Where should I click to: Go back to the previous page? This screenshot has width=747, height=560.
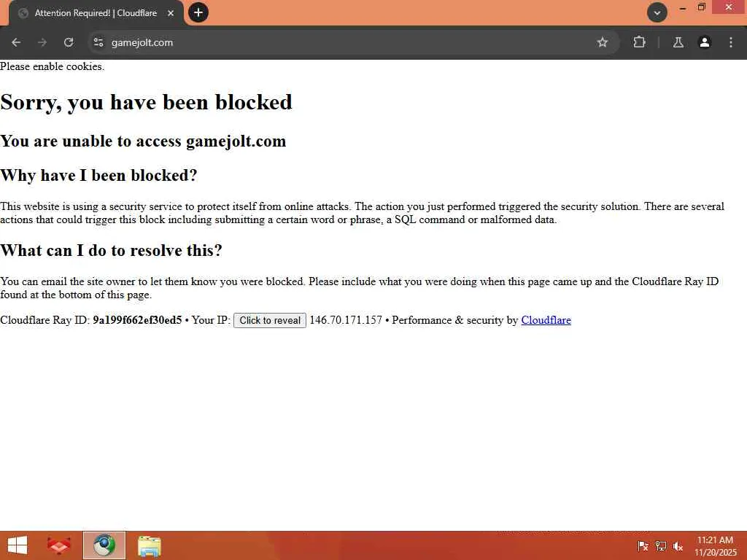16,42
